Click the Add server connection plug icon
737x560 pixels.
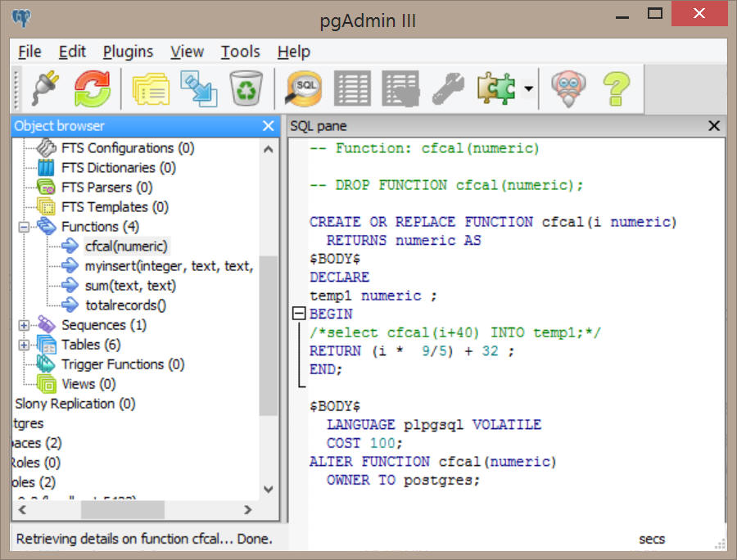point(46,88)
